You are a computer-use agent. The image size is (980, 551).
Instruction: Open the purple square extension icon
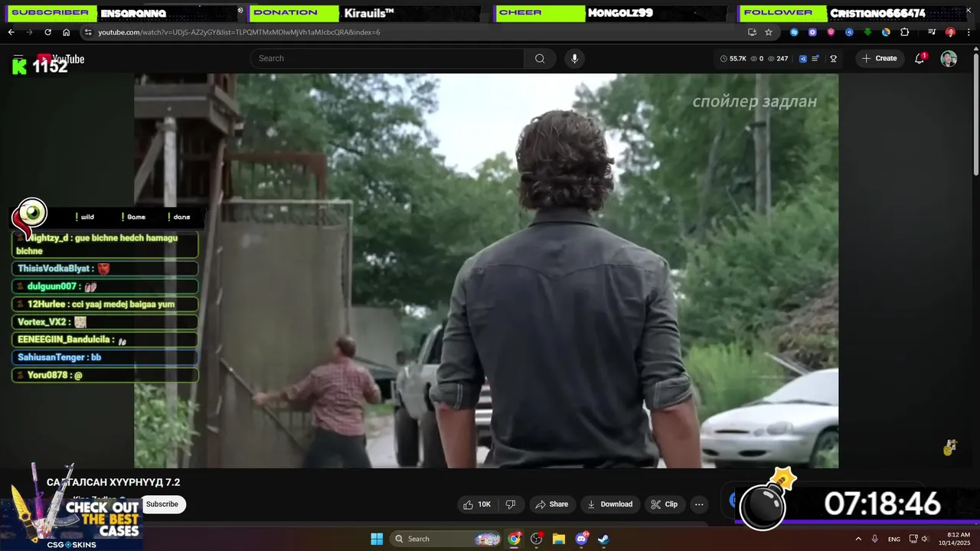pos(812,32)
